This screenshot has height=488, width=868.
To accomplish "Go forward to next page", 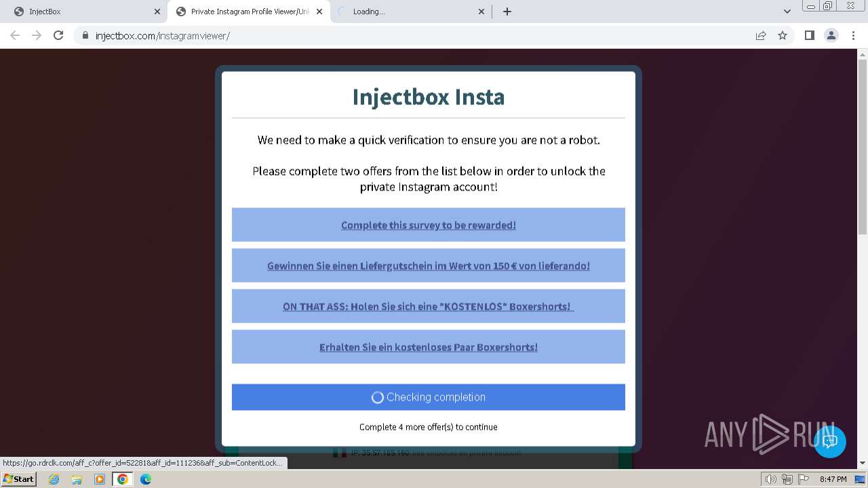I will click(x=37, y=35).
